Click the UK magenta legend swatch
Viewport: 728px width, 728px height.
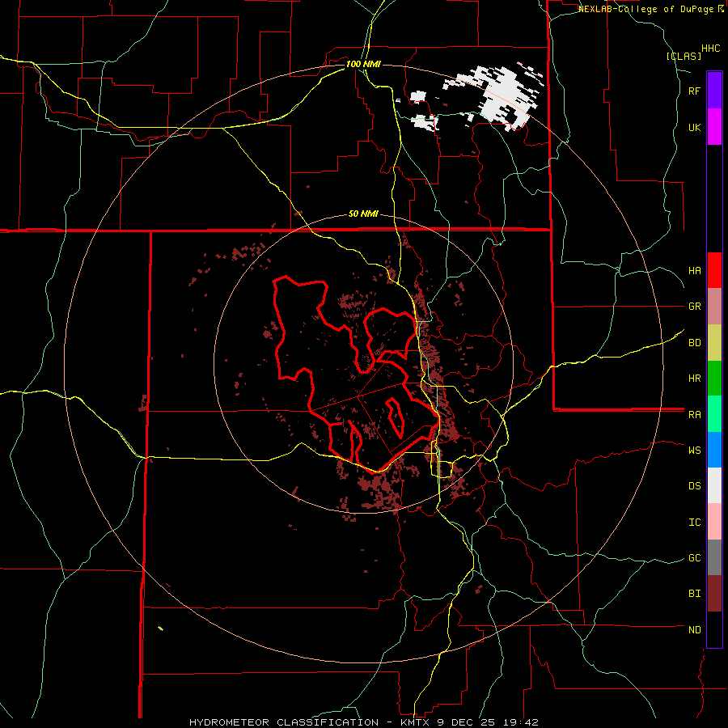tap(714, 127)
